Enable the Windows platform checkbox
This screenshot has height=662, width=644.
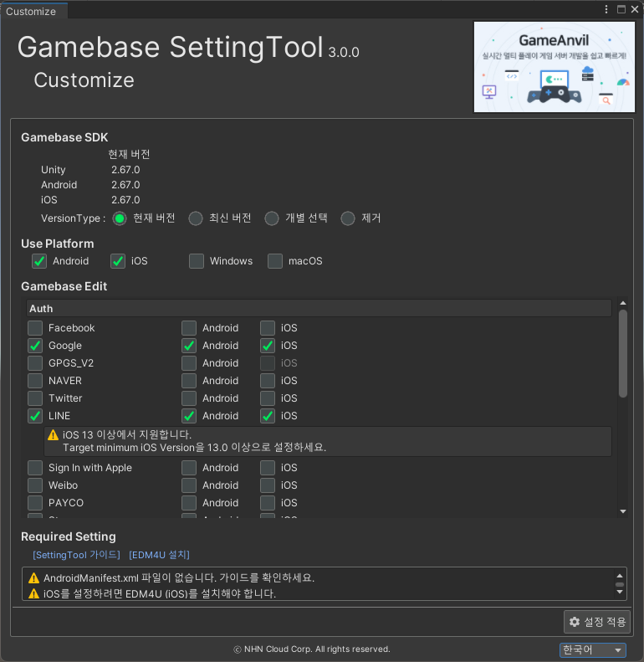pos(197,261)
